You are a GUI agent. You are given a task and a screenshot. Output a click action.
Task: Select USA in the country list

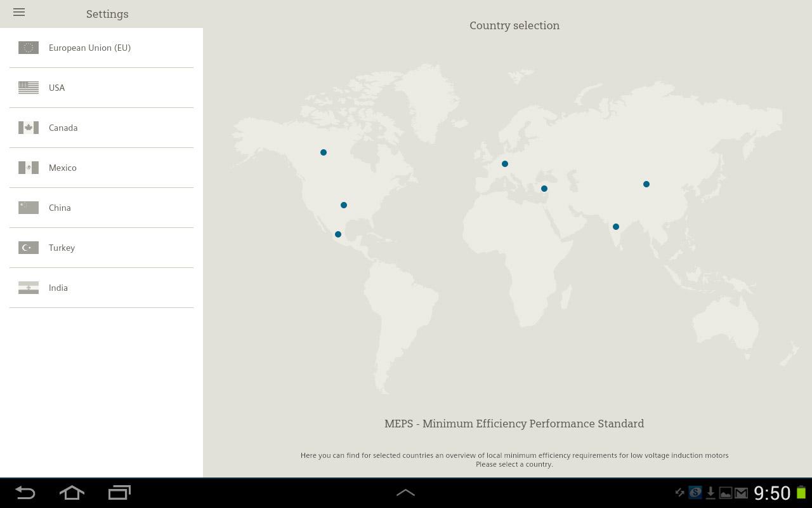click(x=101, y=88)
